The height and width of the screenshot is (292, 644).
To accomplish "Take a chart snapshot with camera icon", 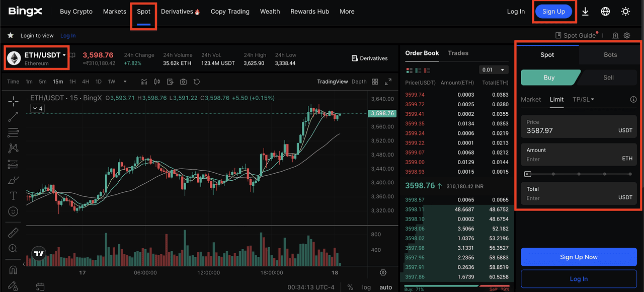I will 183,82.
